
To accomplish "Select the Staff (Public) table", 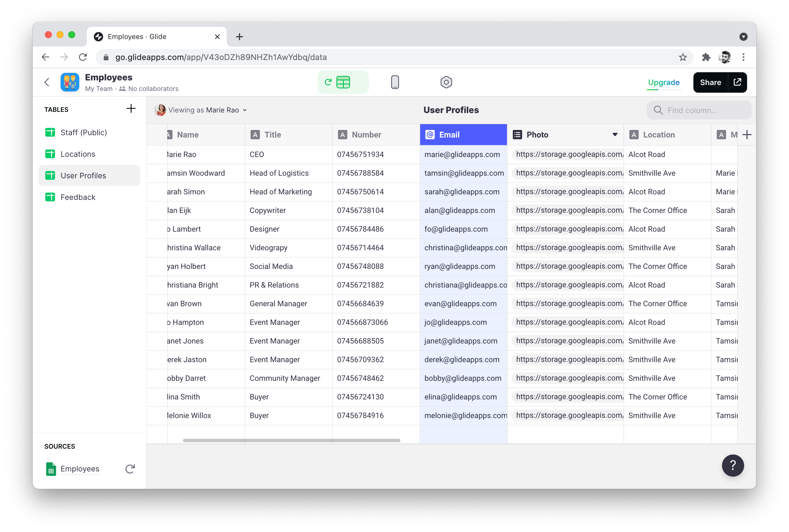I will [83, 132].
